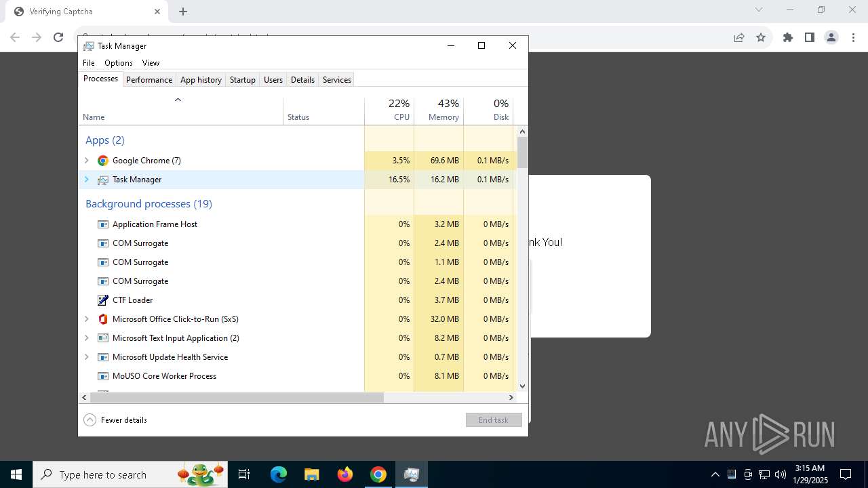Open the View menu
This screenshot has width=868, height=488.
151,63
